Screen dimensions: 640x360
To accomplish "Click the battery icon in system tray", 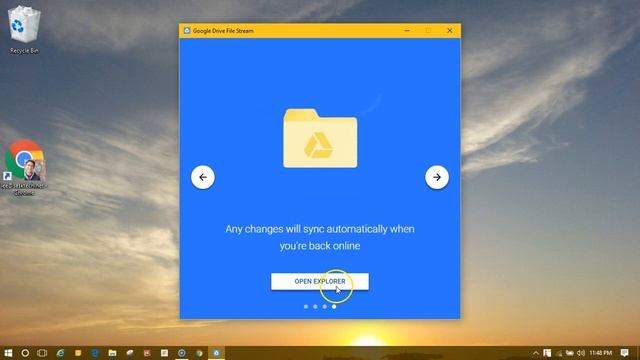I will pyautogui.click(x=570, y=353).
